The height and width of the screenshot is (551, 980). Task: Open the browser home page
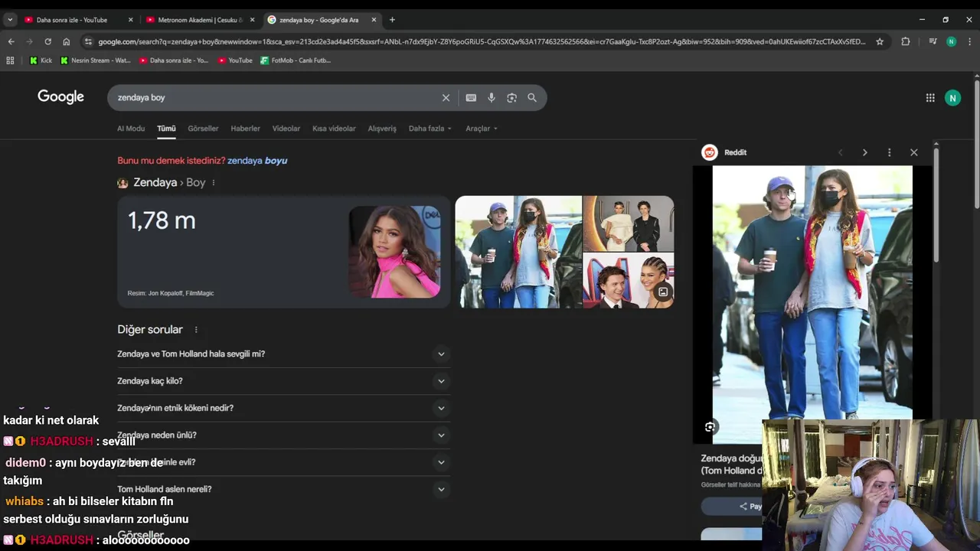67,41
